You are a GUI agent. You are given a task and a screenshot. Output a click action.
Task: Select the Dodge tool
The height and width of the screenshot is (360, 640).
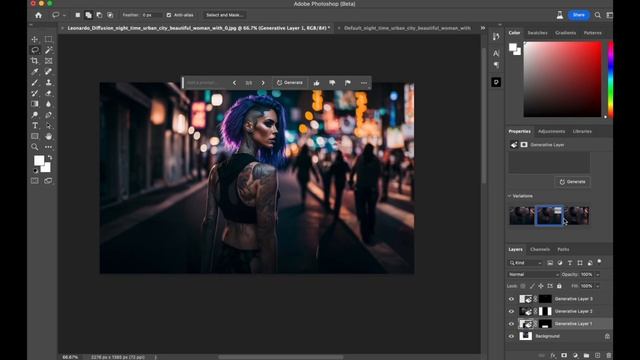click(x=35, y=115)
